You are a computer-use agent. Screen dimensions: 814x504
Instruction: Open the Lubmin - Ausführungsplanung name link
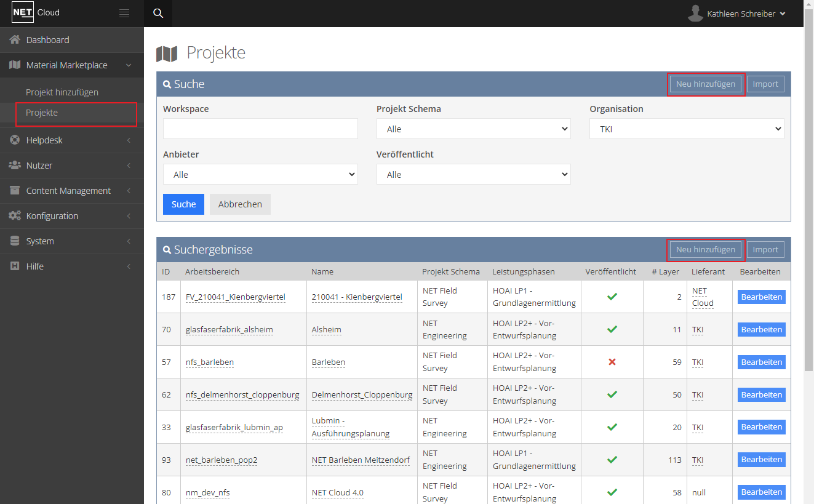point(351,427)
